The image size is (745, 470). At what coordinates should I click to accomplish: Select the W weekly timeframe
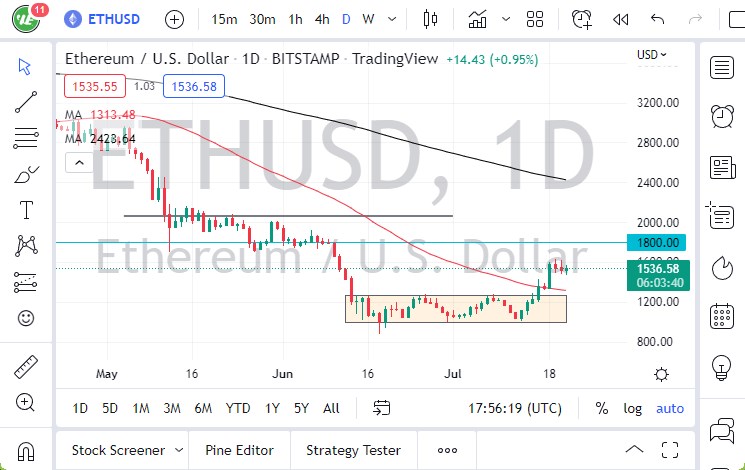coord(368,19)
